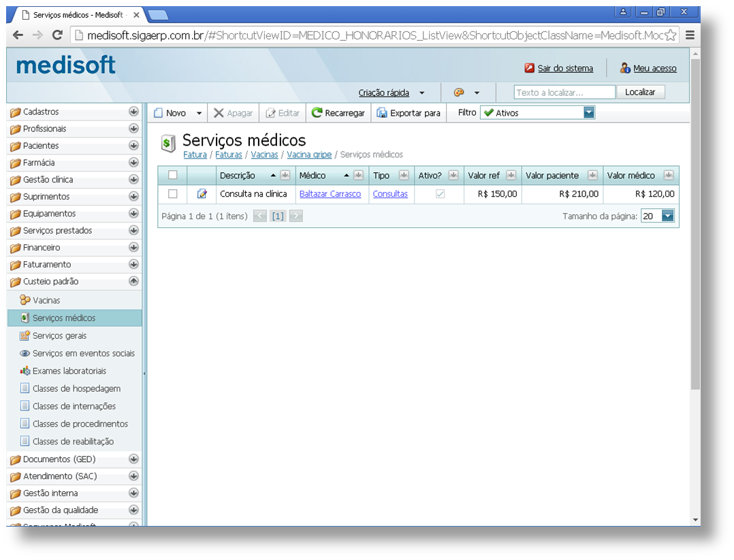
Task: Click the Sair do sistema exit icon
Action: point(530,68)
